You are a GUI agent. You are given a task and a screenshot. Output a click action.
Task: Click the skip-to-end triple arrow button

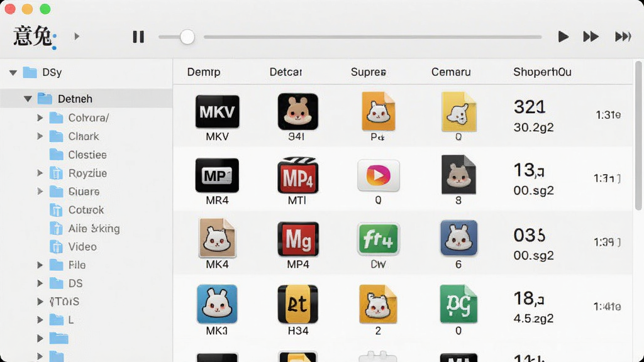623,36
